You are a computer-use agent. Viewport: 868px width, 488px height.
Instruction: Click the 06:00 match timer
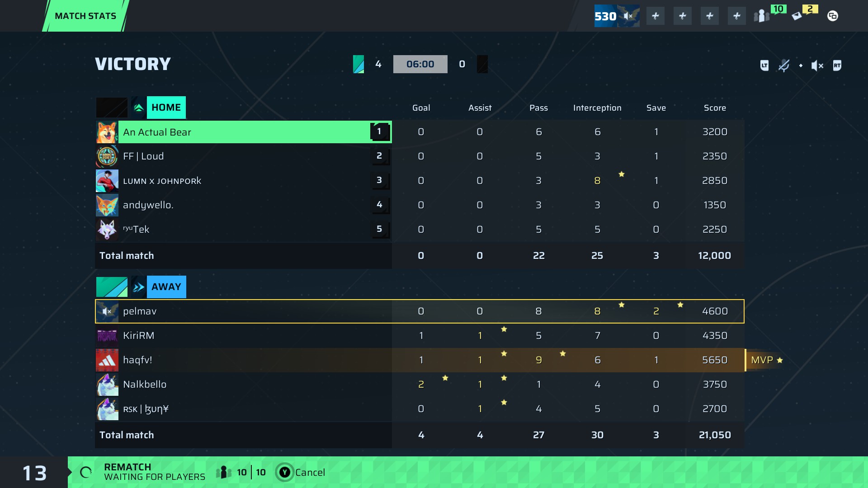tap(420, 64)
